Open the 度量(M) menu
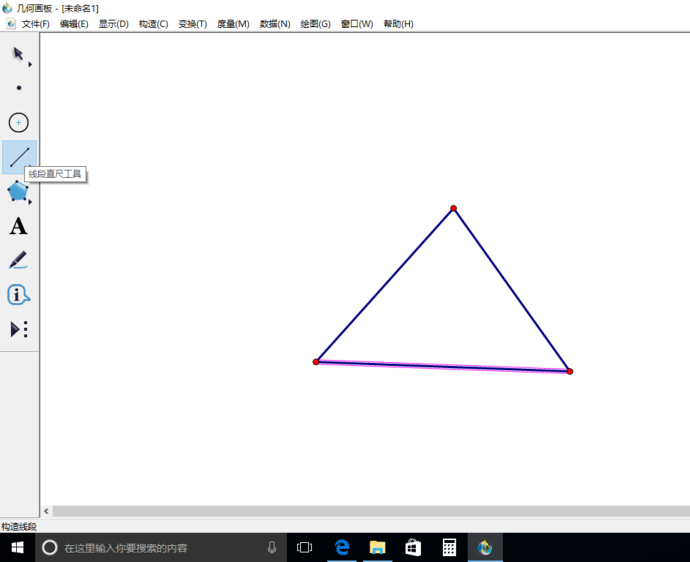 tap(233, 23)
